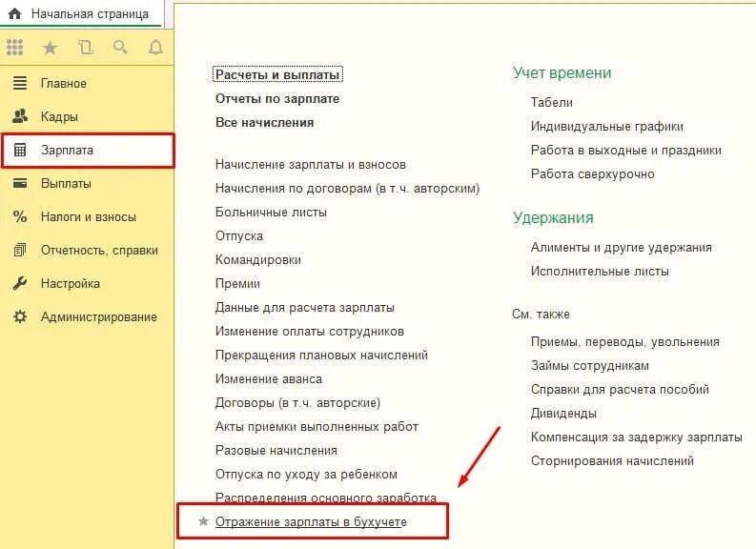The height and width of the screenshot is (549, 756).
Task: Open the Отпуска link
Action: coord(239,235)
